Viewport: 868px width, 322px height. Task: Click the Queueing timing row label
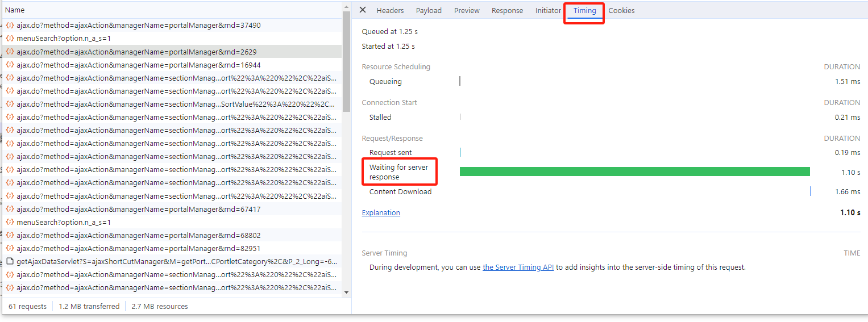click(x=385, y=82)
